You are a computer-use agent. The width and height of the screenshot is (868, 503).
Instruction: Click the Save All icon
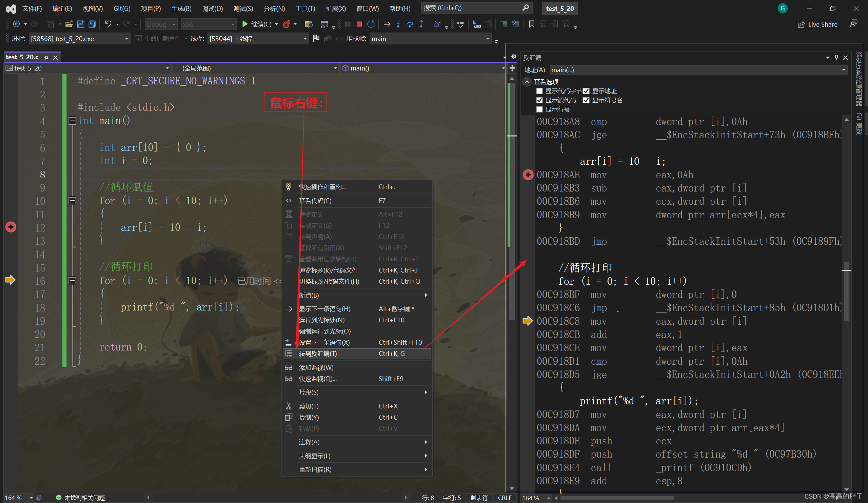click(x=92, y=24)
